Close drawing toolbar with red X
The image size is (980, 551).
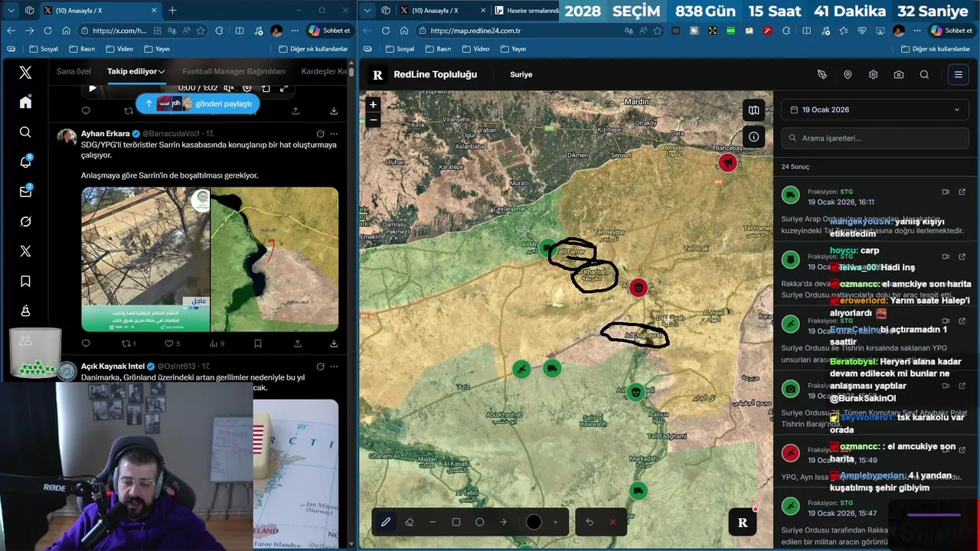612,522
